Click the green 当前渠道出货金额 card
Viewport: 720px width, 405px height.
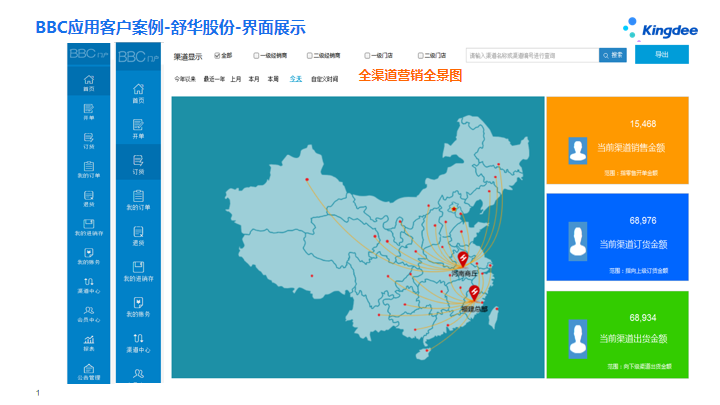617,335
